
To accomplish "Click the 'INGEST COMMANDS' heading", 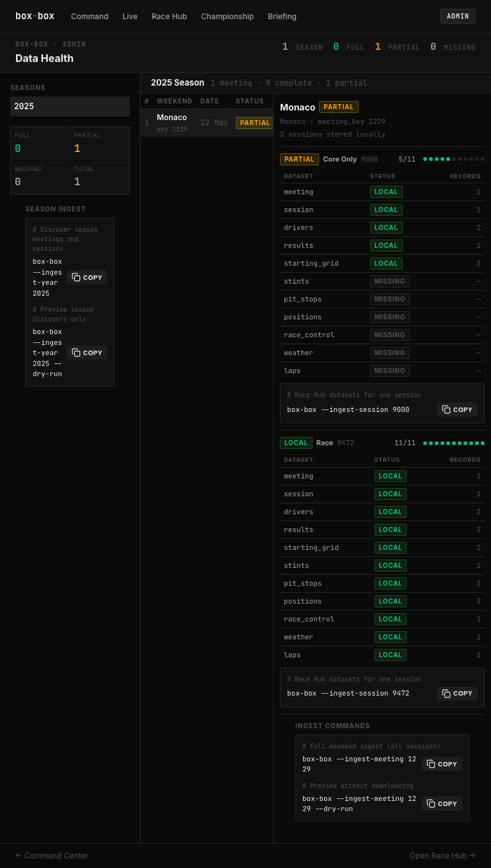I will (x=332, y=726).
